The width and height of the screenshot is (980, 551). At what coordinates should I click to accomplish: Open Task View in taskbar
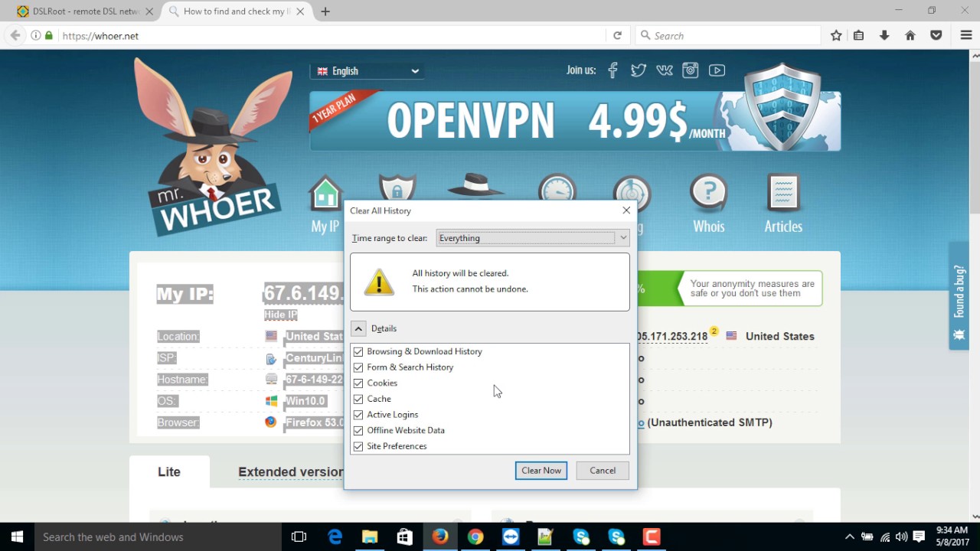click(x=299, y=537)
